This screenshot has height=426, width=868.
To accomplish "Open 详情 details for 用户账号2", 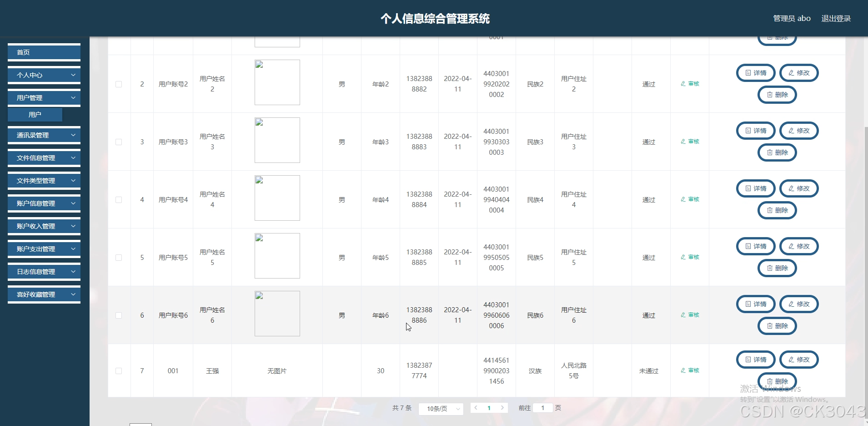I will (x=756, y=73).
